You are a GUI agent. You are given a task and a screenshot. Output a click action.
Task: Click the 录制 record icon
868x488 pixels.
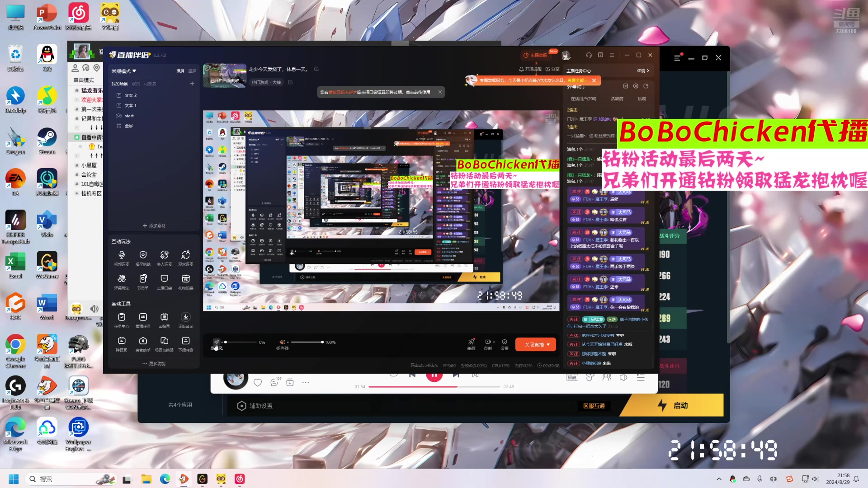(x=488, y=342)
